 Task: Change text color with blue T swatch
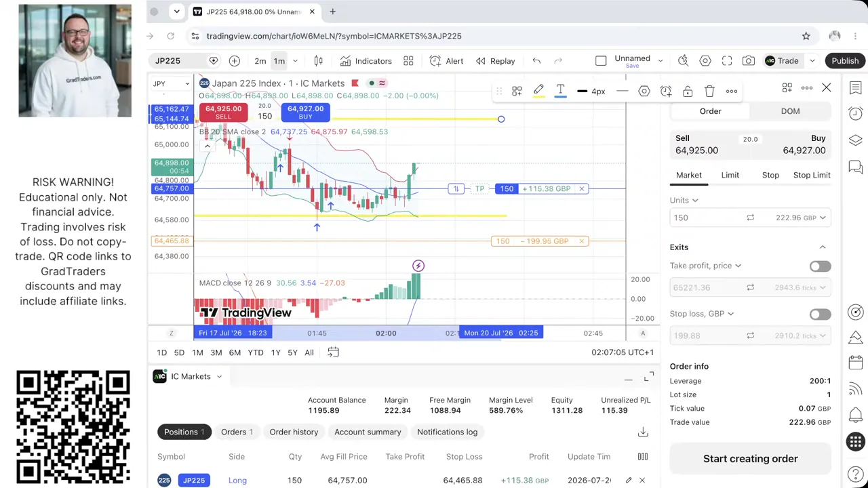tap(560, 91)
